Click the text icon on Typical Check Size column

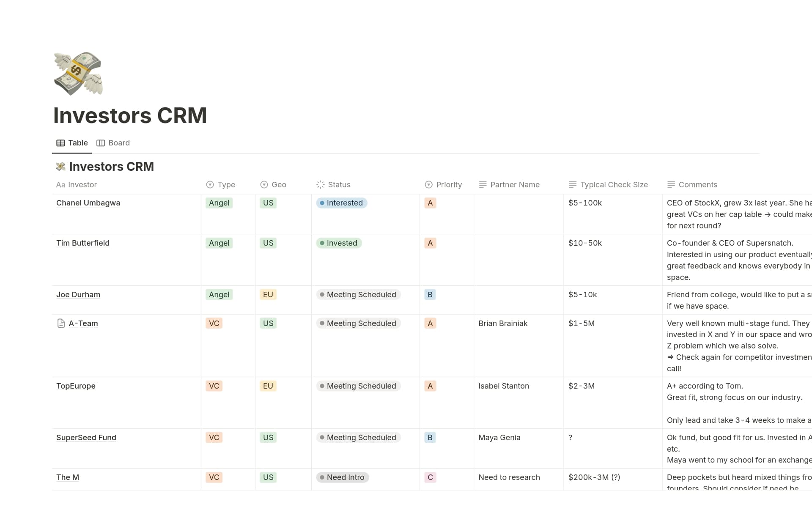[573, 185]
